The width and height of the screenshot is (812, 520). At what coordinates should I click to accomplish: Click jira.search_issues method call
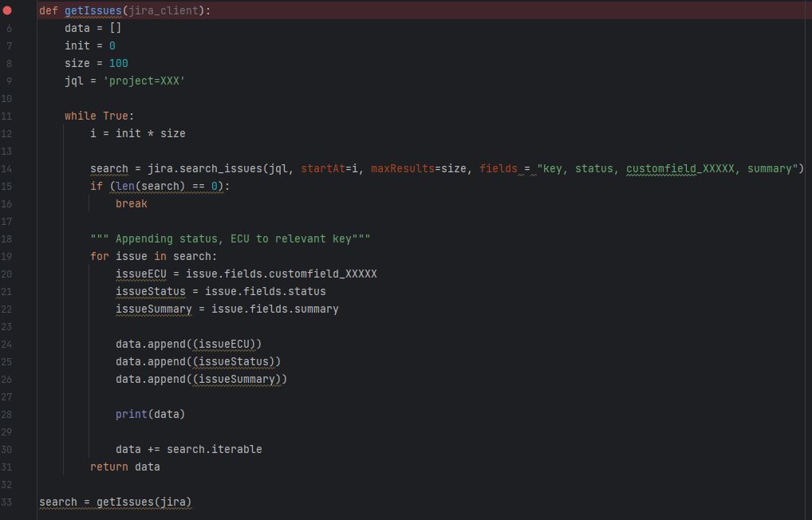coord(205,169)
